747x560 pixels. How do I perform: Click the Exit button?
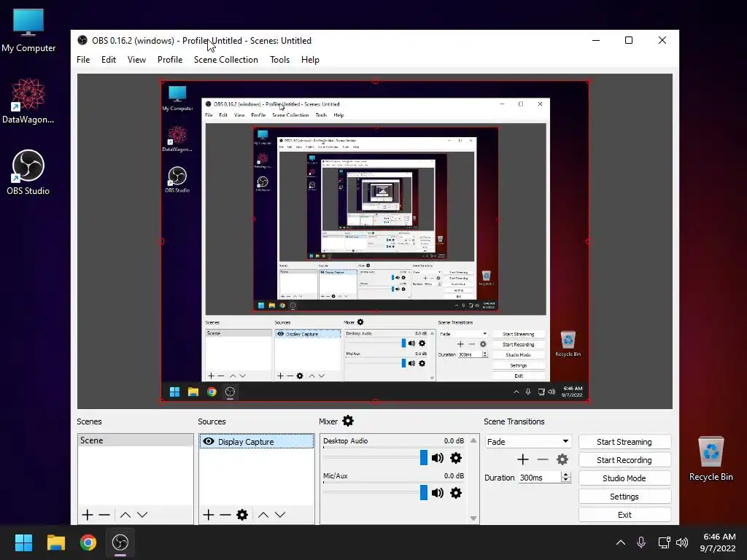coord(624,515)
